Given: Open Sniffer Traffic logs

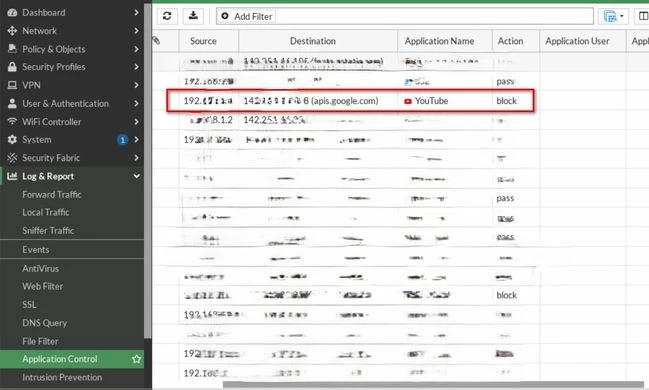Looking at the screenshot, I should point(48,230).
